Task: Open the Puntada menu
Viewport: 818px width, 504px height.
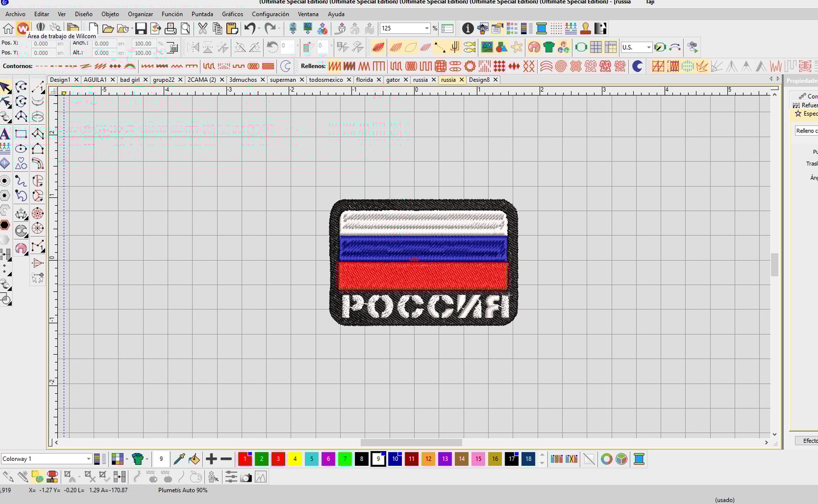Action: (202, 14)
